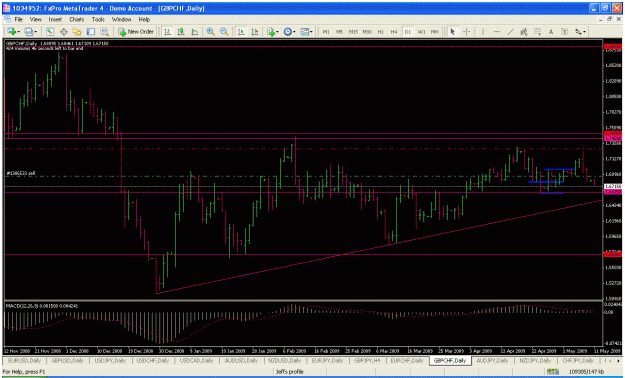Select the Horizontal Line drawing tool
625x378 pixels.
pos(496,32)
